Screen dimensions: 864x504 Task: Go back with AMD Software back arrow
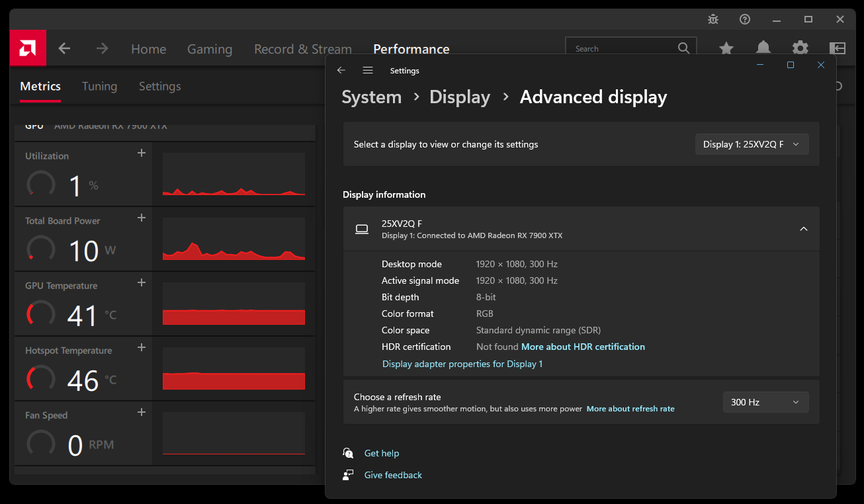64,48
